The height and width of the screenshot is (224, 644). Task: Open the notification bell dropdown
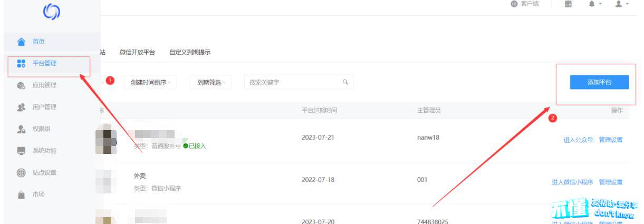coord(594,4)
